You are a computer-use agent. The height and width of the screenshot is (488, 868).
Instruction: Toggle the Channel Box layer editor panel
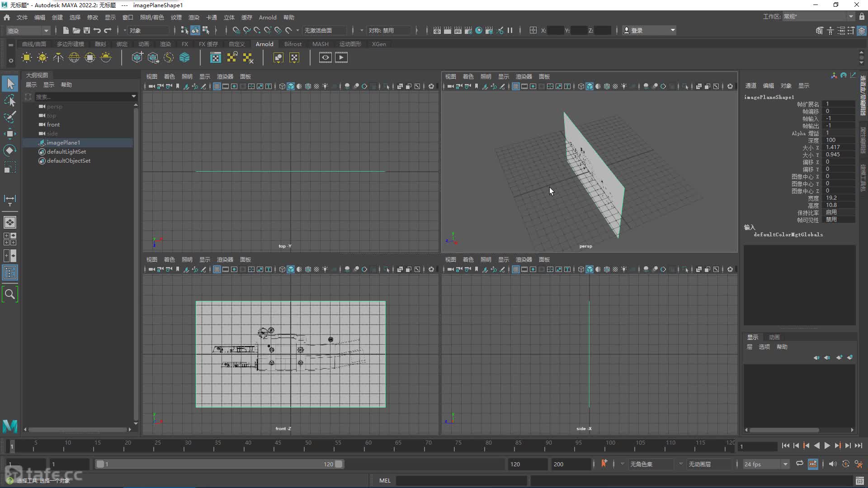tap(862, 30)
